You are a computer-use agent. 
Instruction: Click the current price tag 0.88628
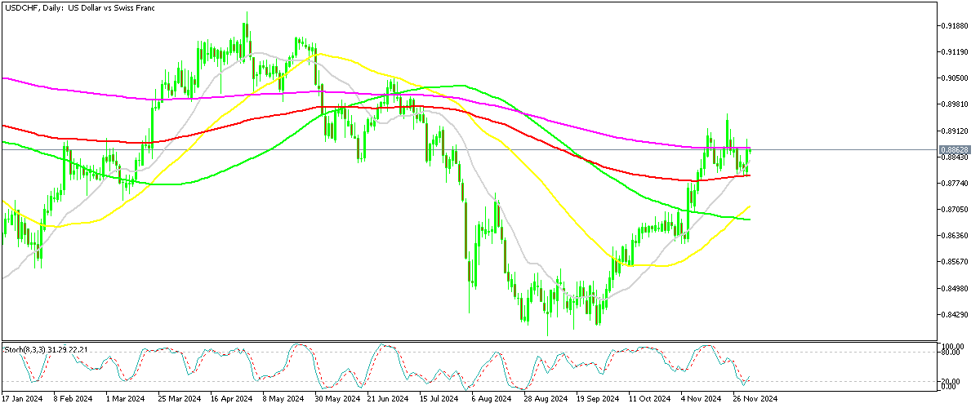(x=955, y=150)
